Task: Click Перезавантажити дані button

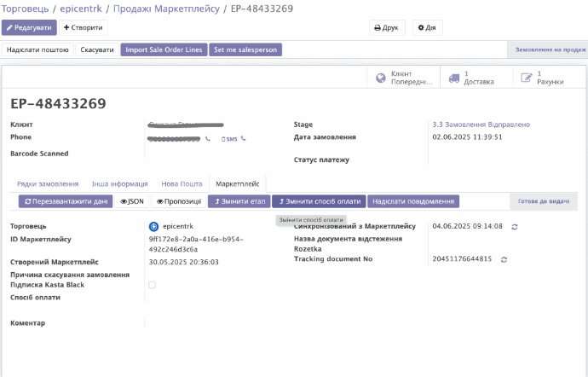Action: point(66,201)
